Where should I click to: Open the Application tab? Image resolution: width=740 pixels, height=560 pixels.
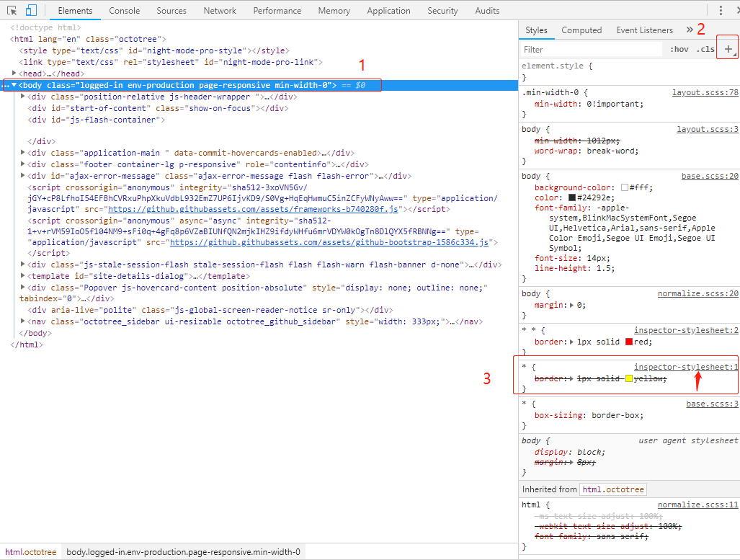pos(388,10)
